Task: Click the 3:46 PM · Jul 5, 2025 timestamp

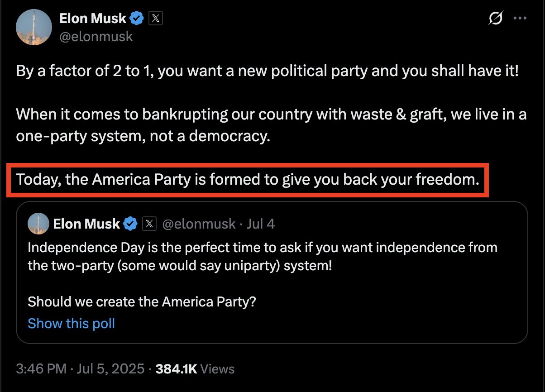Action: pyautogui.click(x=80, y=368)
